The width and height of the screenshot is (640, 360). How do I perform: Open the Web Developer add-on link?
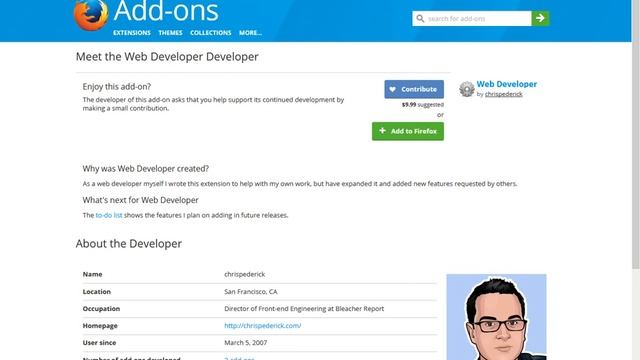pos(507,84)
